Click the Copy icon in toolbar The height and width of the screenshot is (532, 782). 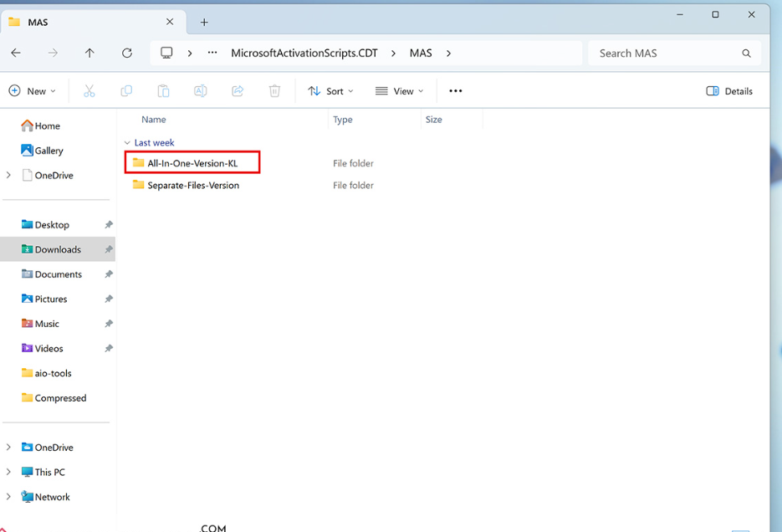pos(126,91)
